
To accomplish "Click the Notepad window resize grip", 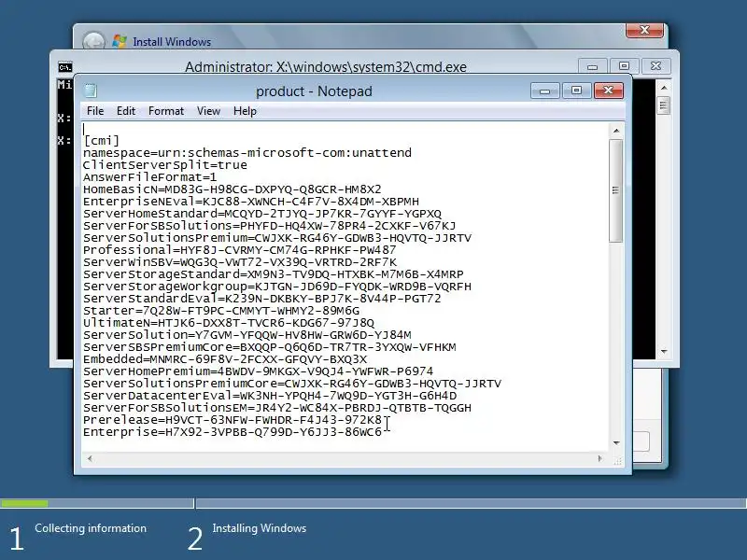I will click(618, 460).
